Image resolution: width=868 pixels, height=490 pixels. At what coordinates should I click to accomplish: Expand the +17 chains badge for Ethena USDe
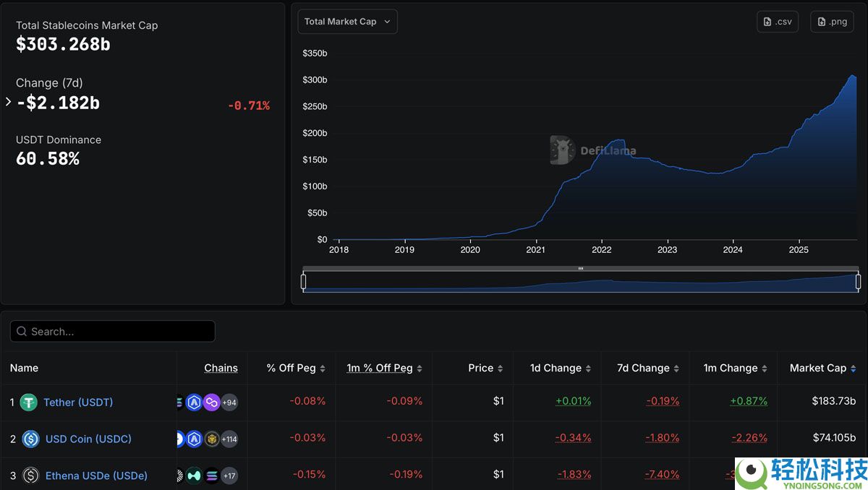(x=229, y=475)
